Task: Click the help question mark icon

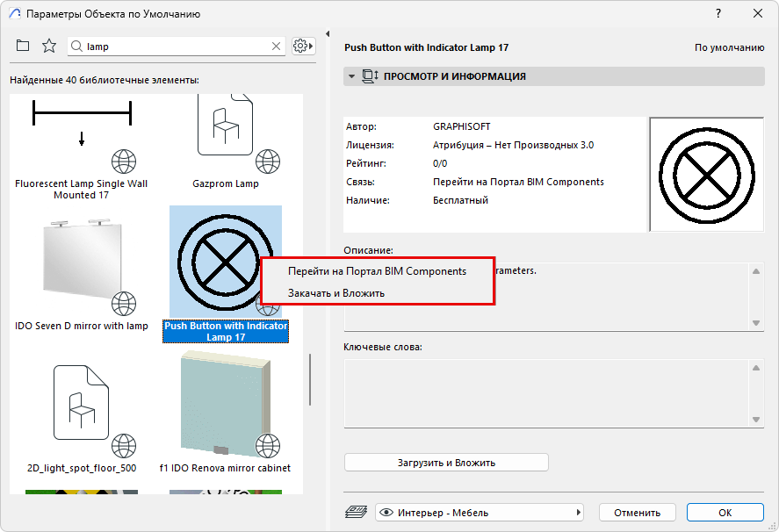Action: pos(718,13)
